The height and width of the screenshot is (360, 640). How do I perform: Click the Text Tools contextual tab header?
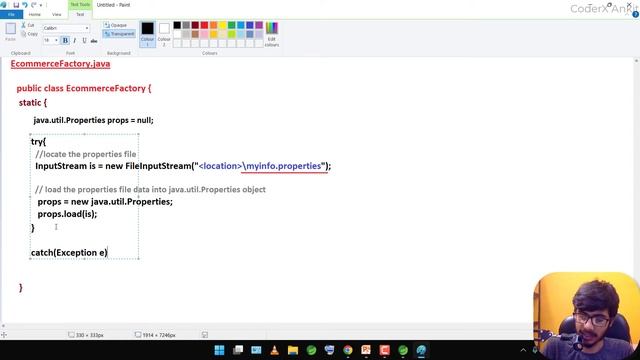(x=80, y=4)
